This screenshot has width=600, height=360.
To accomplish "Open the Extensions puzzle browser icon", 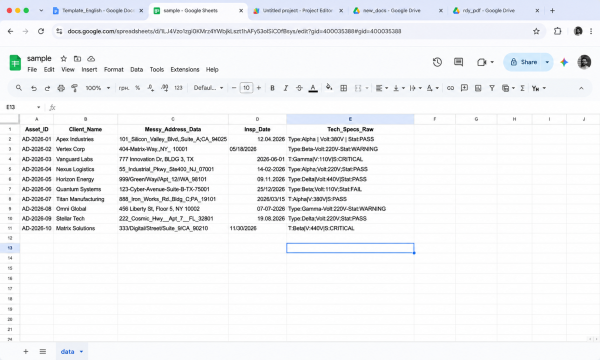I will point(558,31).
